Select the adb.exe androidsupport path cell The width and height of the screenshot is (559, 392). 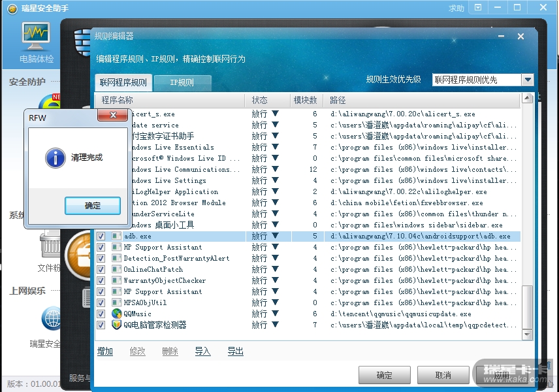[421, 236]
